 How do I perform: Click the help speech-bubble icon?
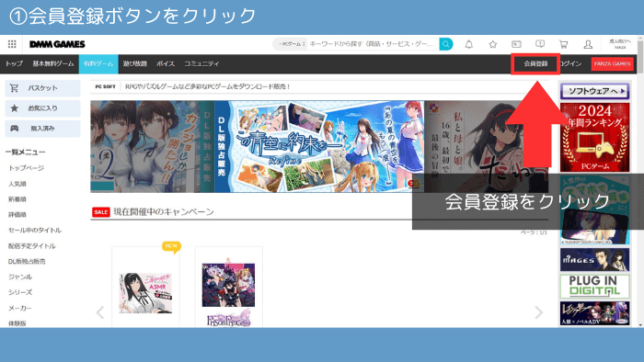(540, 44)
